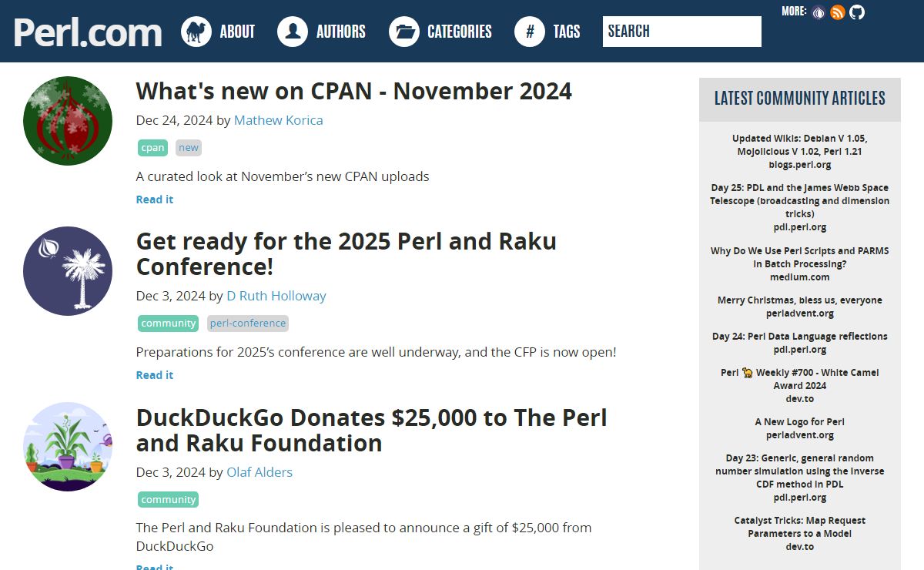924x570 pixels.
Task: Select the cpan tag
Action: (x=152, y=148)
